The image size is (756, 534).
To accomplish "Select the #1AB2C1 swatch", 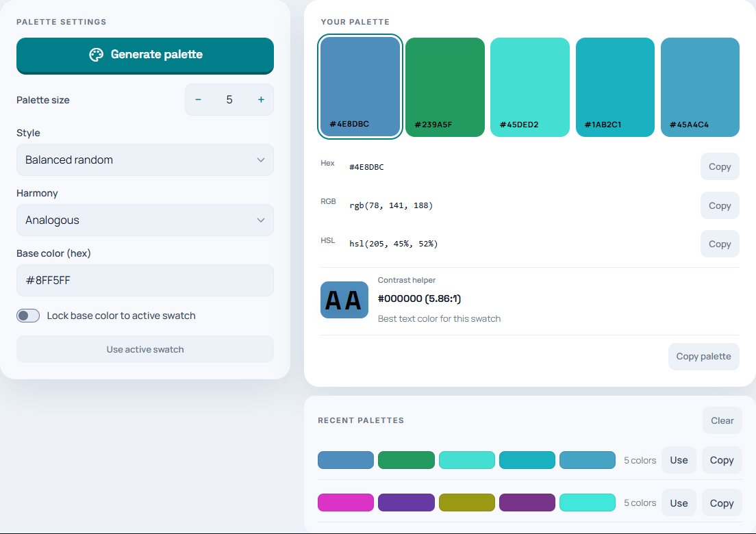I will point(615,87).
